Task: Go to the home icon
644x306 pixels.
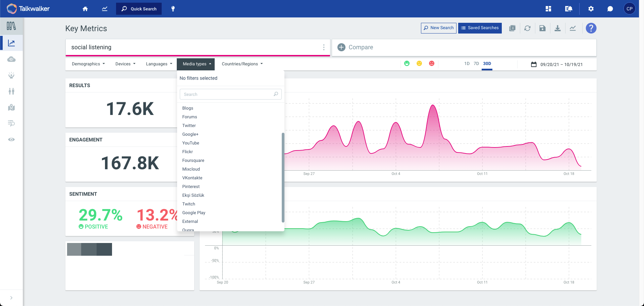Action: tap(85, 9)
